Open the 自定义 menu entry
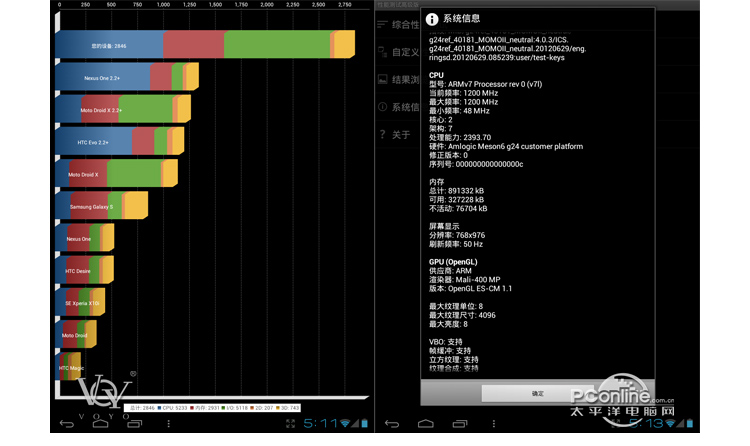Image resolution: width=750 pixels, height=446 pixels. 398,52
